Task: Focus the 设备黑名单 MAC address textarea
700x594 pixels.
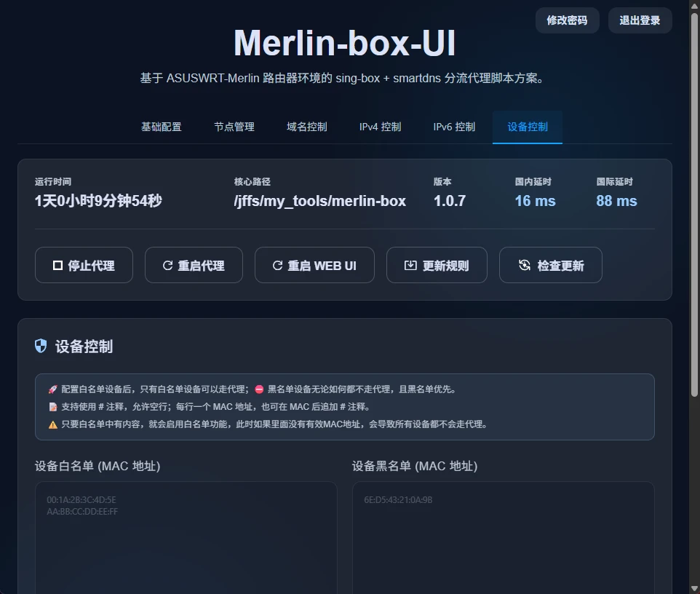Action: 503,538
